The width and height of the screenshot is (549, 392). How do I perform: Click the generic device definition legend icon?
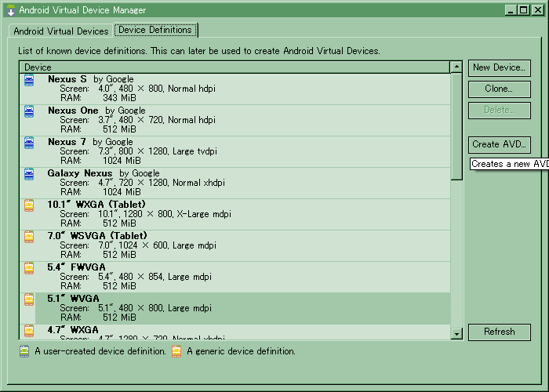coord(176,351)
